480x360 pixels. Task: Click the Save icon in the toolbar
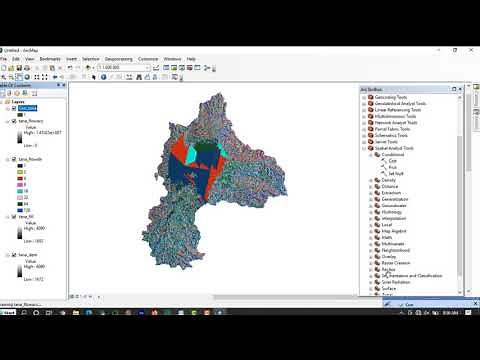19,68
